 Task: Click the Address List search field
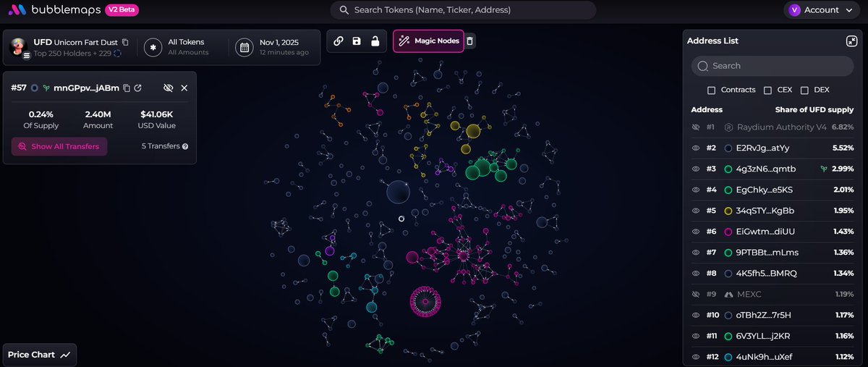pyautogui.click(x=773, y=66)
